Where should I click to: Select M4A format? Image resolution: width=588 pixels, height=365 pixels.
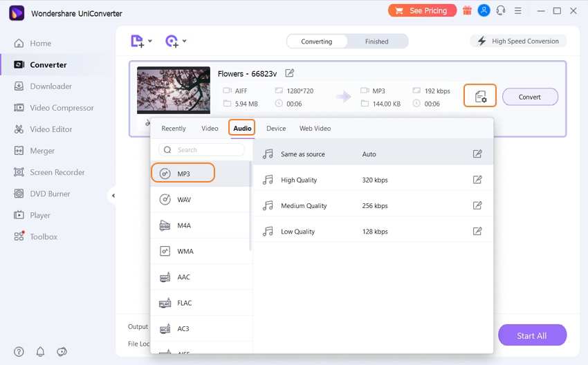click(x=200, y=225)
